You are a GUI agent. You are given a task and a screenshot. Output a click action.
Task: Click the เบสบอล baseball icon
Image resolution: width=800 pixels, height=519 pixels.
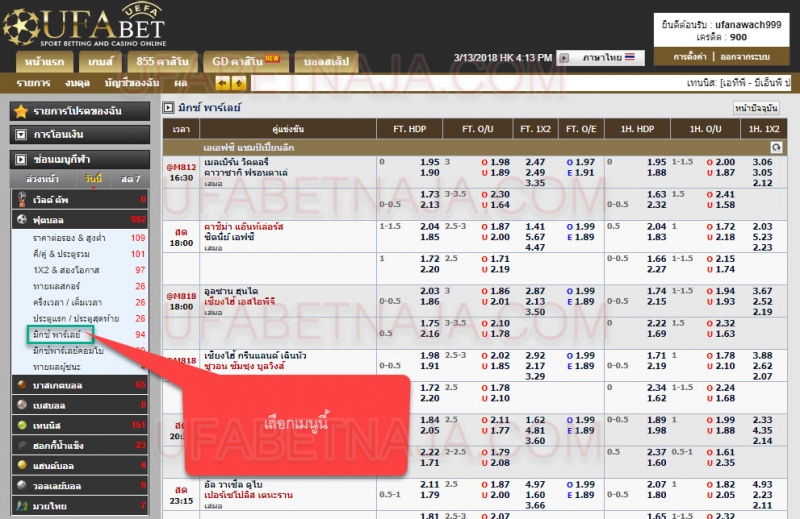pyautogui.click(x=22, y=405)
